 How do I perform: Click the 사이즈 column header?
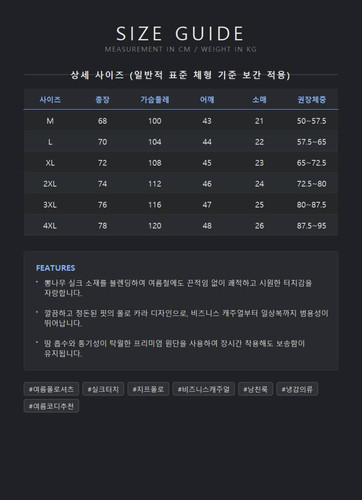[50, 99]
